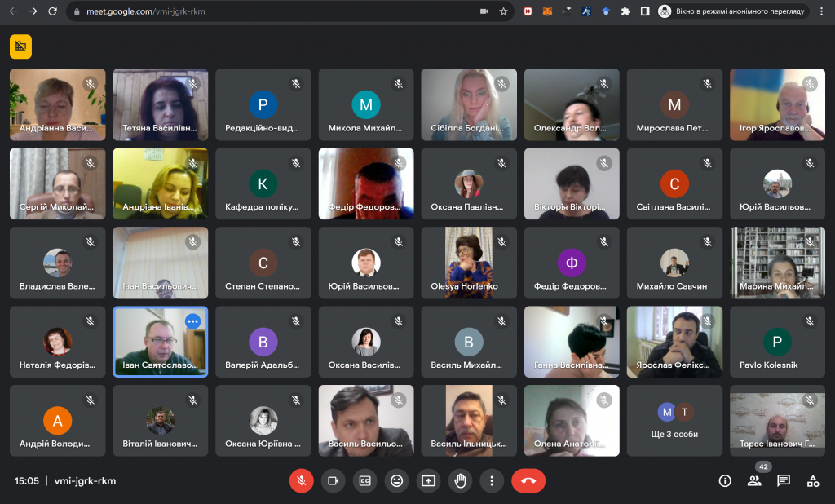The width and height of the screenshot is (835, 504).
Task: Toggle the camera on or off
Action: (x=333, y=481)
